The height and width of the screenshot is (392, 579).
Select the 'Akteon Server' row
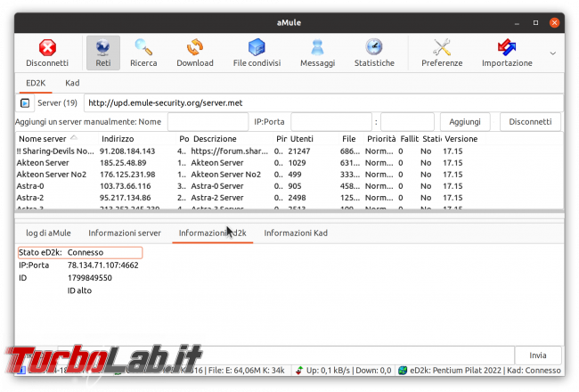click(x=289, y=163)
